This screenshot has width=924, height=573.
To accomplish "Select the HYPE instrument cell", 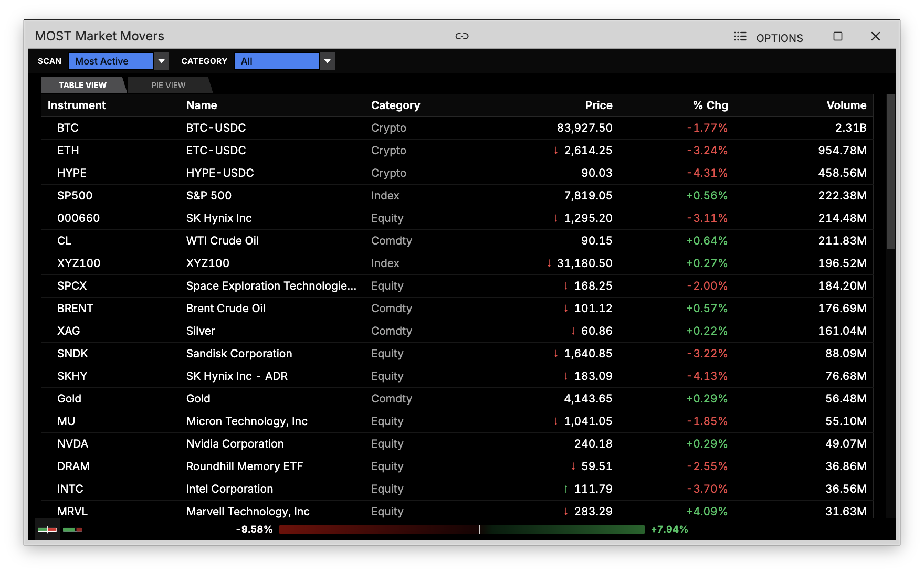I will tap(72, 173).
